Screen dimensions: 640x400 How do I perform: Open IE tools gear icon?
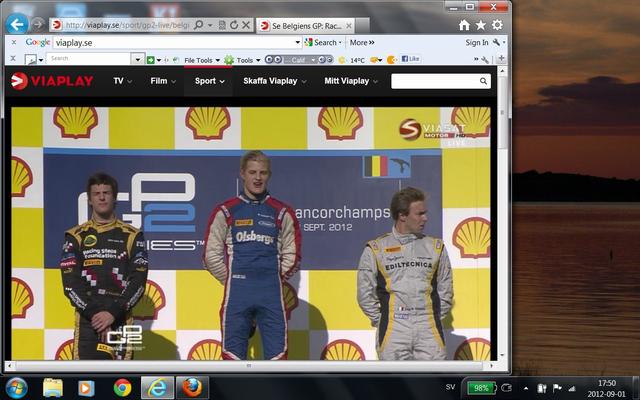496,24
